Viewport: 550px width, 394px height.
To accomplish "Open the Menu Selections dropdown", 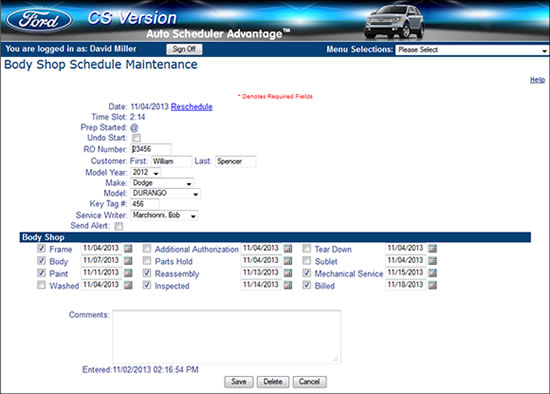I will pos(472,50).
